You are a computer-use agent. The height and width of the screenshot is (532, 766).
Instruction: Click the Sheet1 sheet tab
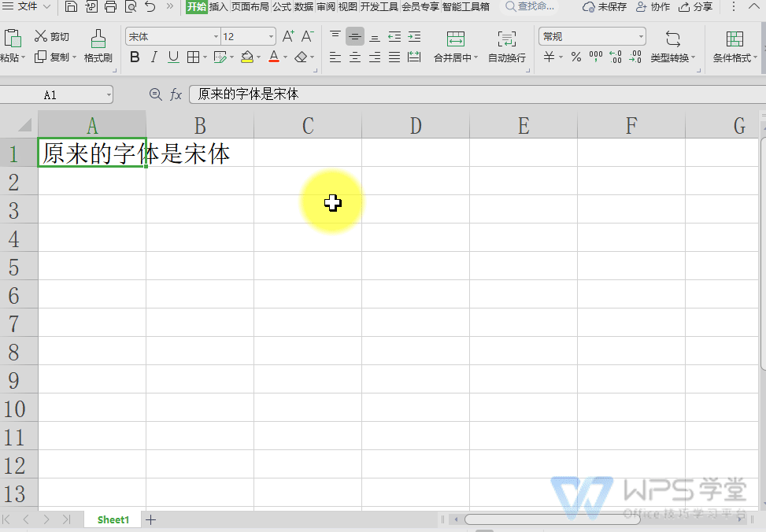pos(113,519)
